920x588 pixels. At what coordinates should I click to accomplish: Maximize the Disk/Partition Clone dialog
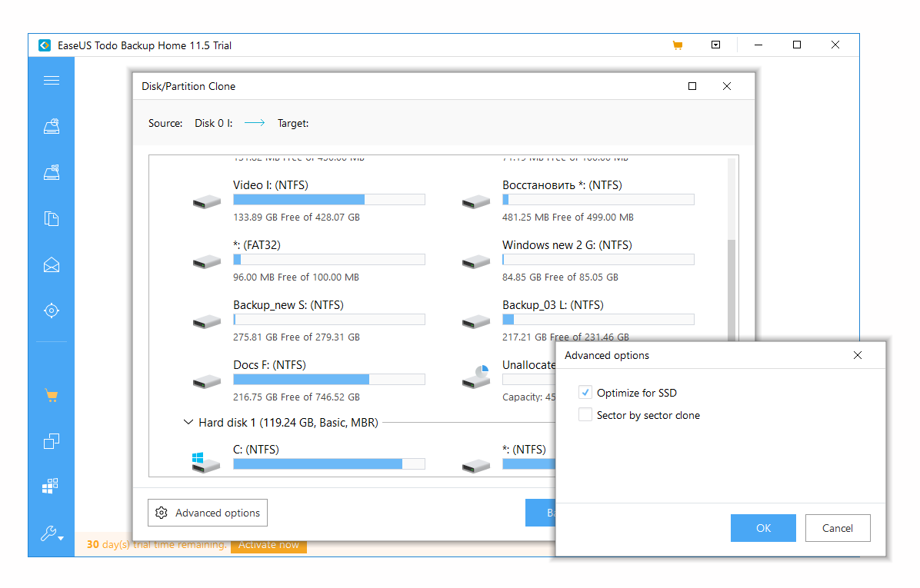point(692,86)
